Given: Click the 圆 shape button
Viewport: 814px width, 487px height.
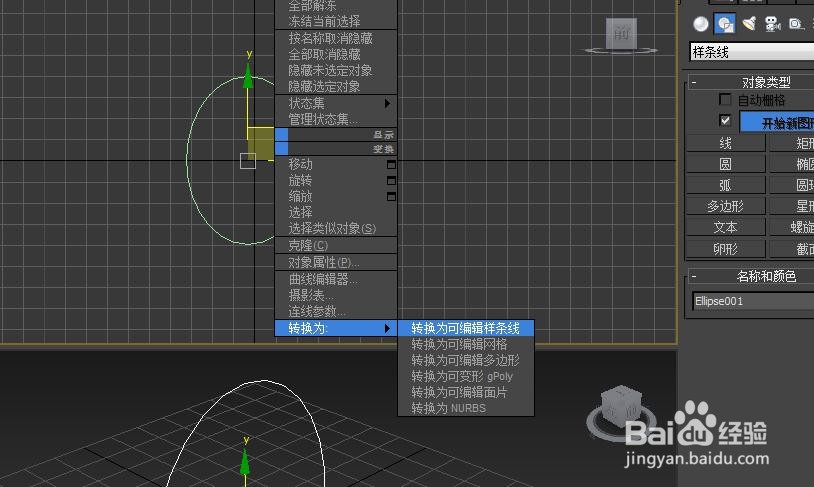Looking at the screenshot, I should (x=726, y=164).
